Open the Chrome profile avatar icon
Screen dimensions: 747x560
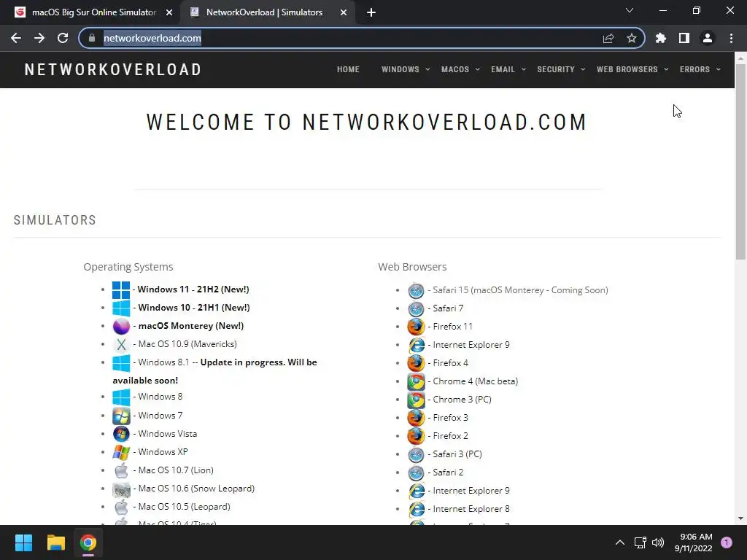708,38
